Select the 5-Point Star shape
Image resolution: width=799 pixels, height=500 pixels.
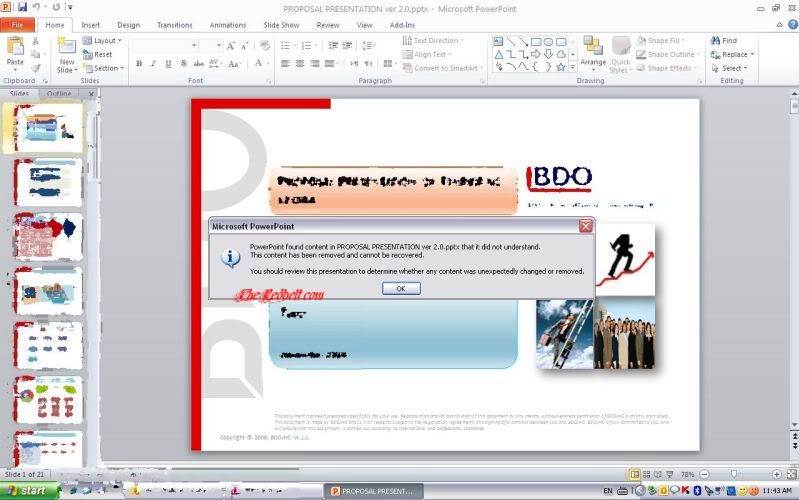[561, 67]
